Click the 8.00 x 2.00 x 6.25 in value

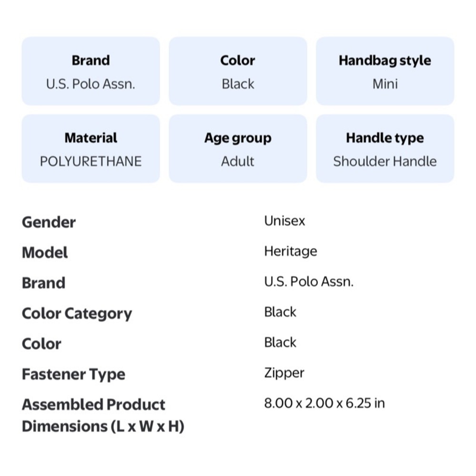click(x=324, y=404)
